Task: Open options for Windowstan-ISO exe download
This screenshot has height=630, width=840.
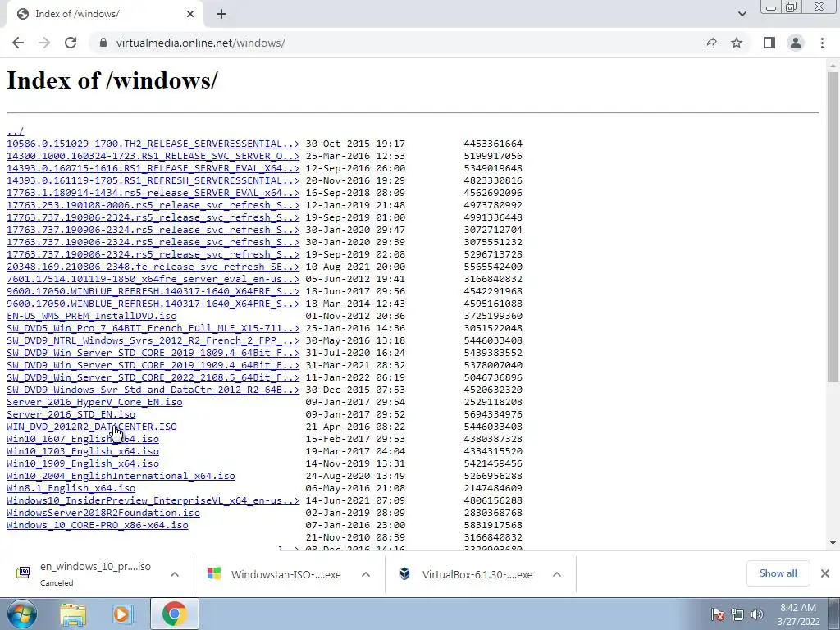Action: 366,574
